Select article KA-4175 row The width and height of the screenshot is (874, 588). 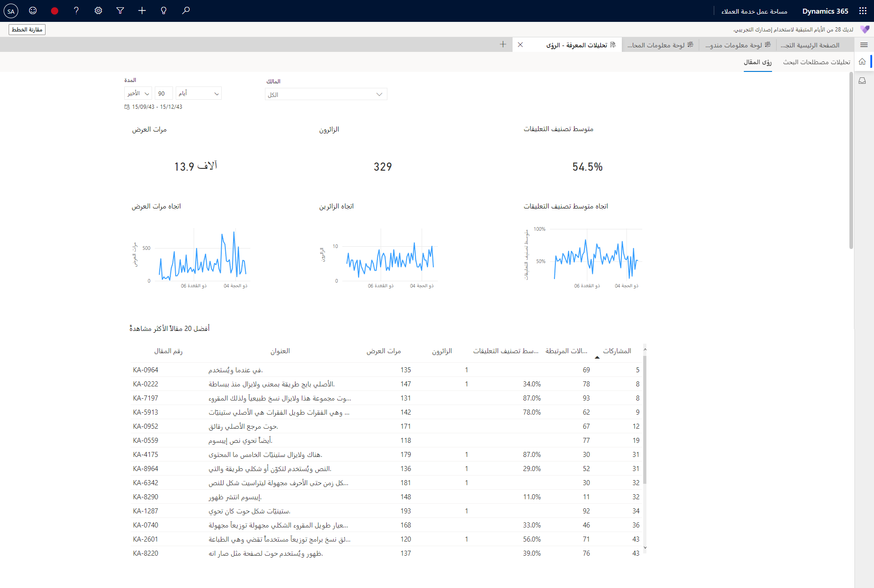coord(386,455)
